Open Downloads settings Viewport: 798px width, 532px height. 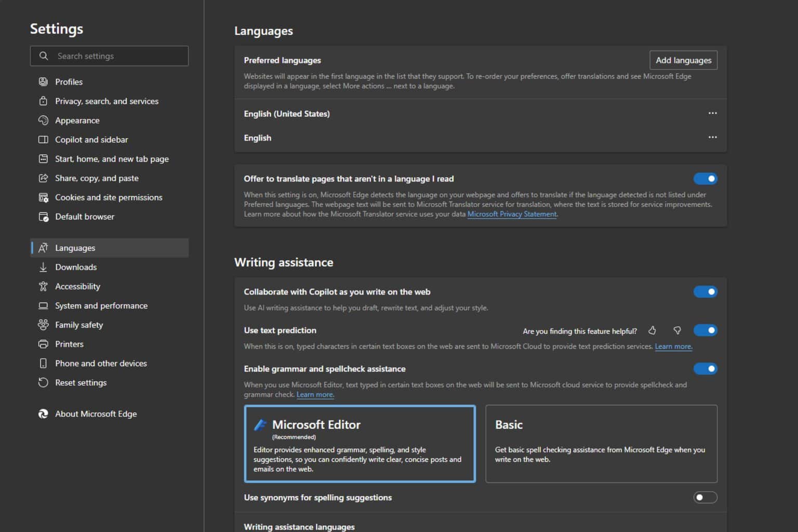tap(109, 267)
